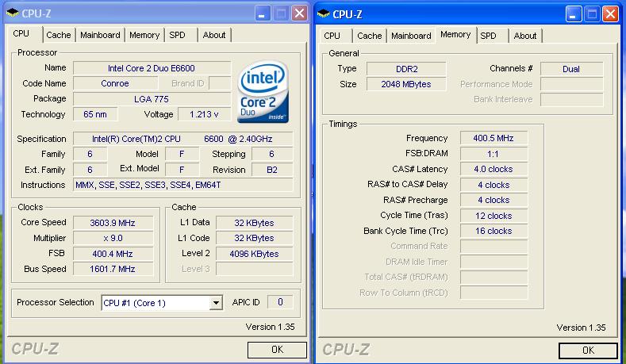The width and height of the screenshot is (626, 364).
Task: Click the Intel Core 2 Duo logo
Action: [x=263, y=91]
